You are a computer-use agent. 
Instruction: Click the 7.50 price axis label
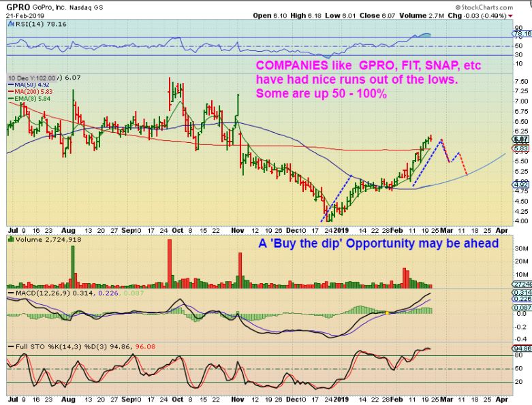522,81
